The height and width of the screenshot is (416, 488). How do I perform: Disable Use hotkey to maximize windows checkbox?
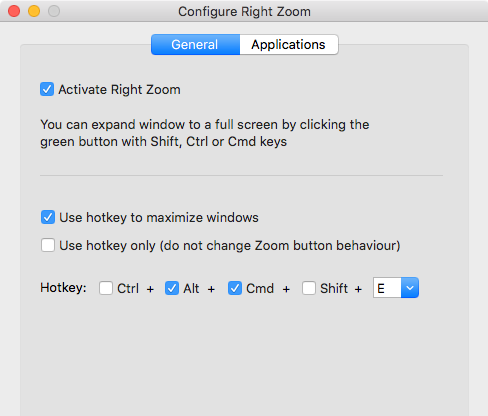pyautogui.click(x=48, y=217)
